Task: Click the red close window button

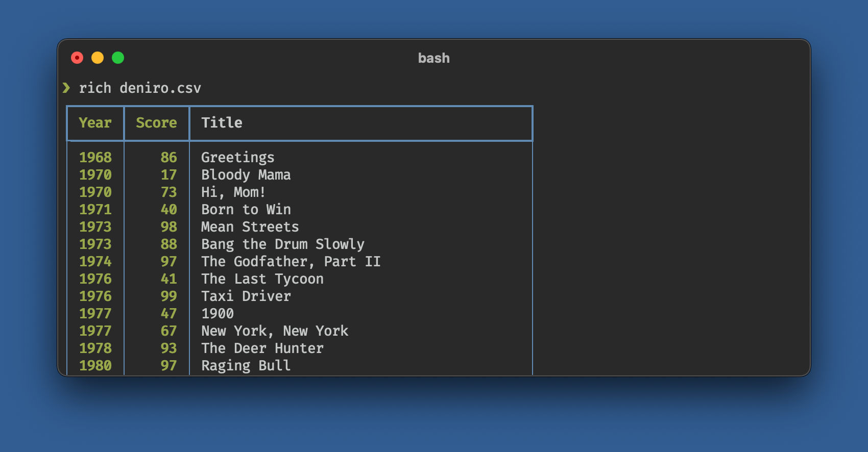Action: [x=77, y=58]
